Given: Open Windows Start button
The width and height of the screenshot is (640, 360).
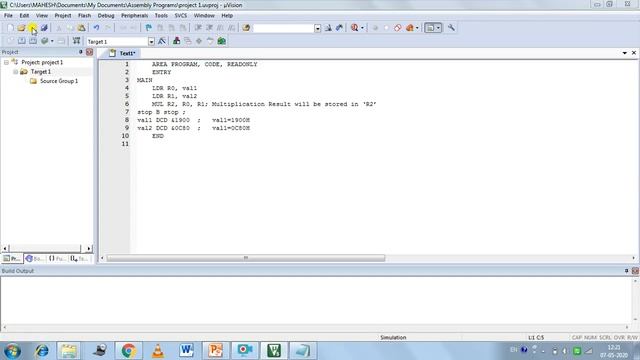Looking at the screenshot, I should [13, 351].
